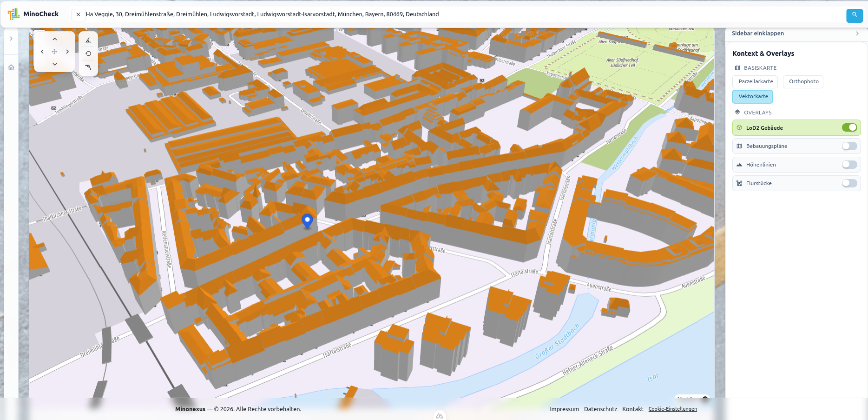Screen dimensions: 868x420
Task: Reset map rotation with the circular arrow icon
Action: tap(88, 53)
